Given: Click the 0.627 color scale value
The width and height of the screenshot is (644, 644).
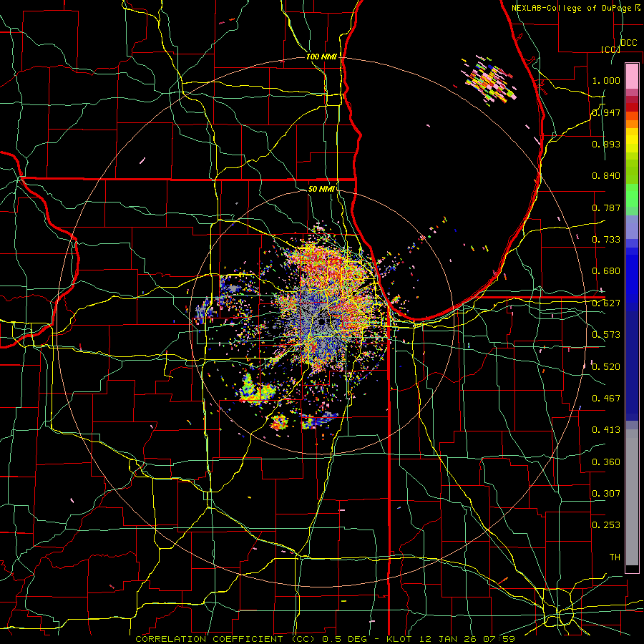Looking at the screenshot, I should pyautogui.click(x=606, y=303).
